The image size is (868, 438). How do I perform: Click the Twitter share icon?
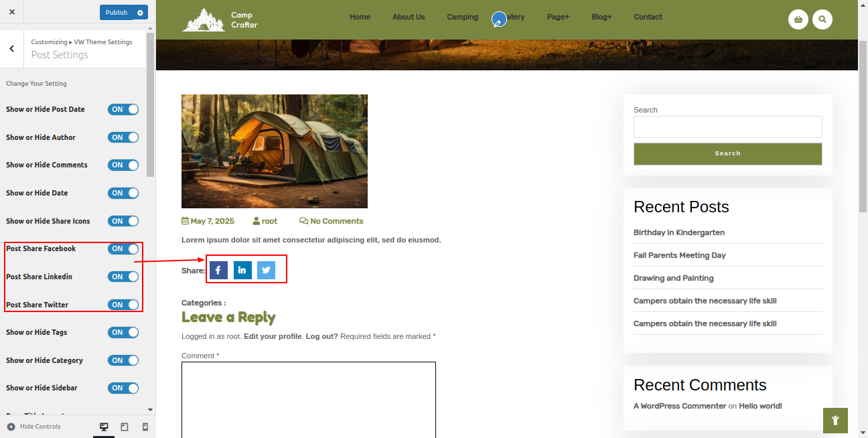click(266, 270)
